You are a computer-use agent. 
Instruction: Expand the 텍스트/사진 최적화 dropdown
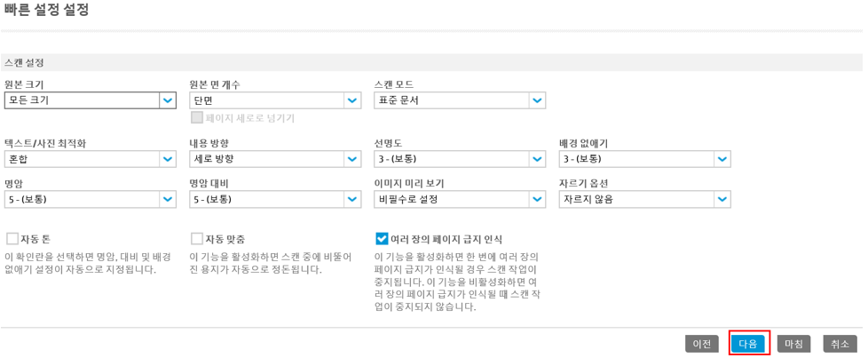pyautogui.click(x=168, y=159)
